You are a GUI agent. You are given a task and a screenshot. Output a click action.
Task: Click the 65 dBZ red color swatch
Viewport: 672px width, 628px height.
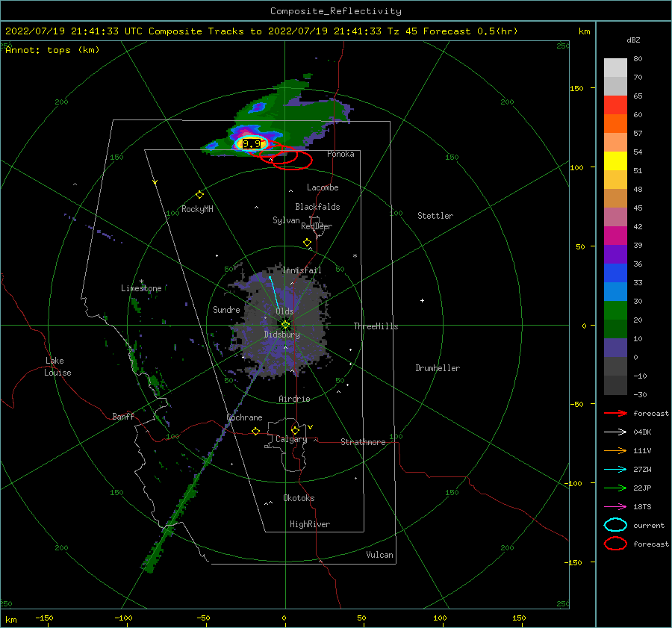(615, 105)
